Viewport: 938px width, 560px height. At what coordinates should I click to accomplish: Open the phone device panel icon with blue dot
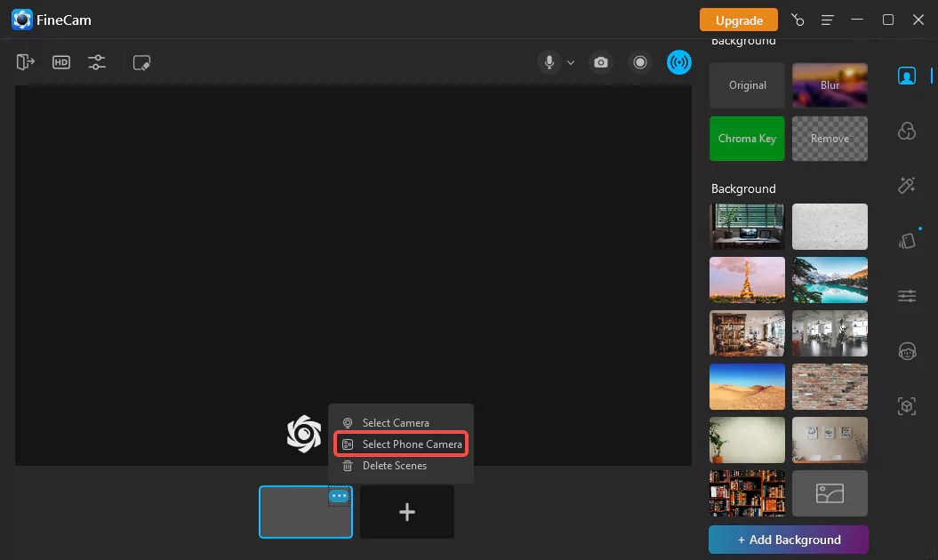click(x=906, y=239)
